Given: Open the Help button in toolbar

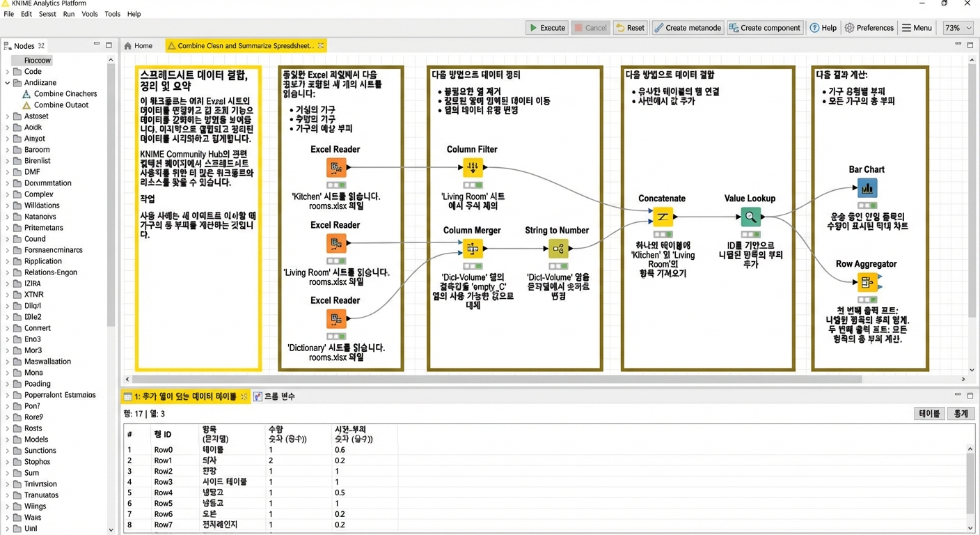Looking at the screenshot, I should (x=823, y=28).
